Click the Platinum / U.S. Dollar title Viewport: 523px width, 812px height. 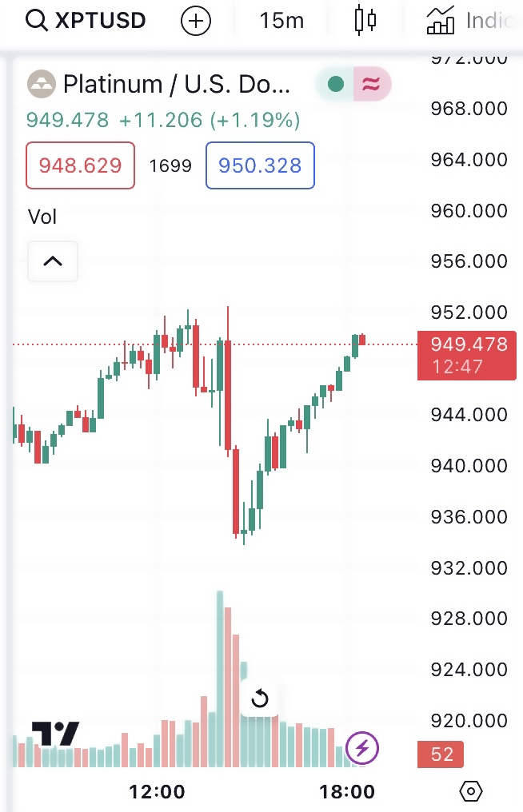pyautogui.click(x=176, y=84)
